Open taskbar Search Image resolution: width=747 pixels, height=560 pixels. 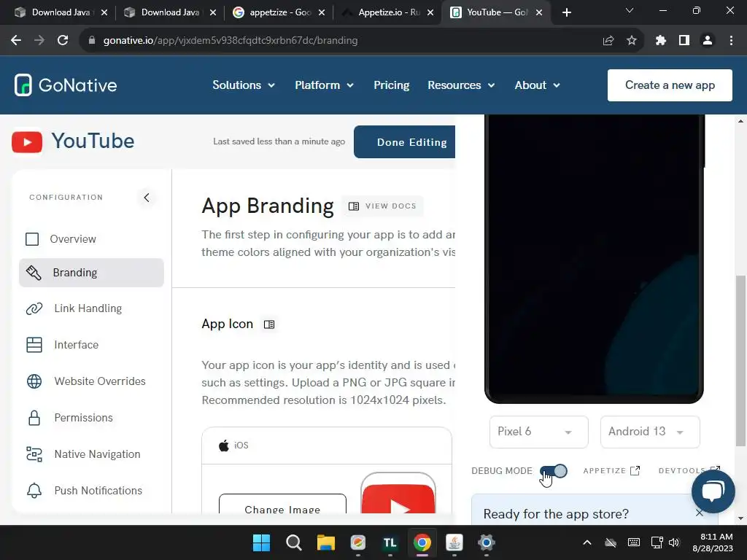tap(294, 542)
